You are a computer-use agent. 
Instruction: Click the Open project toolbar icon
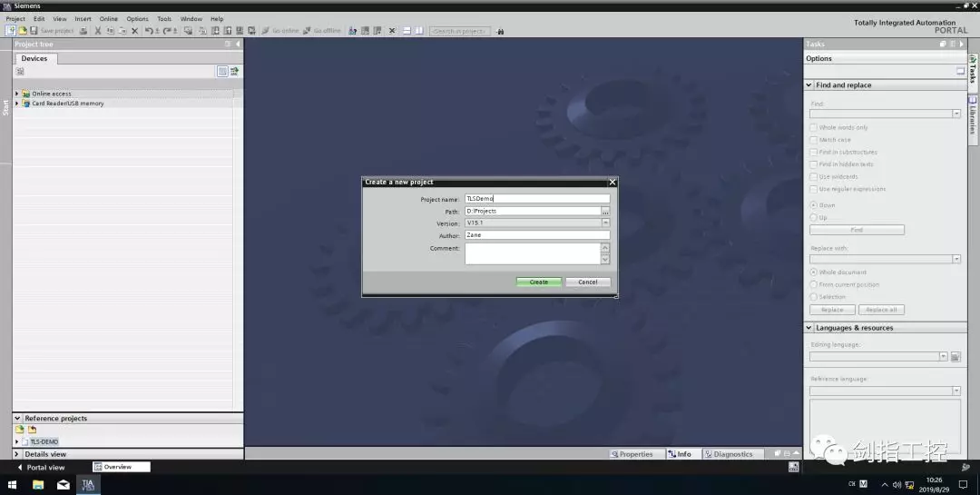pos(23,31)
